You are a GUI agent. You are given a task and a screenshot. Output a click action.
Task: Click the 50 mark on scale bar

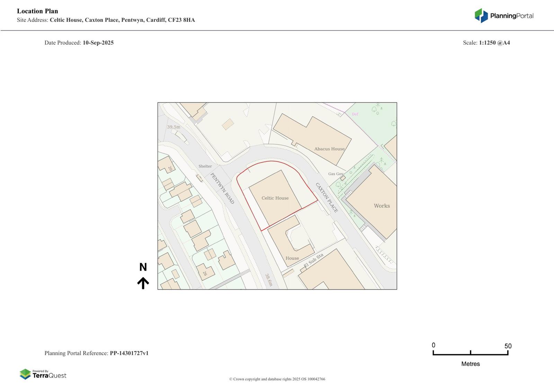pos(508,346)
